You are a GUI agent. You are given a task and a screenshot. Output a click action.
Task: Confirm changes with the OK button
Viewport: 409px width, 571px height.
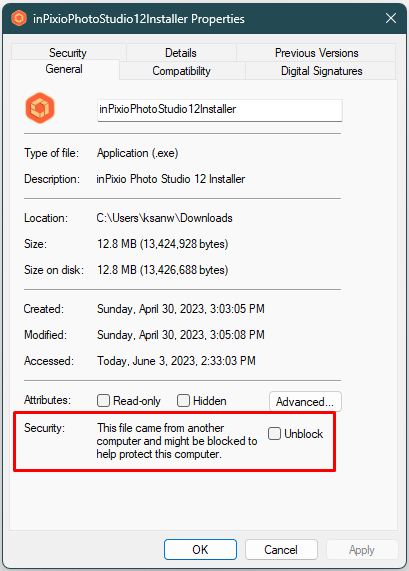pos(200,549)
